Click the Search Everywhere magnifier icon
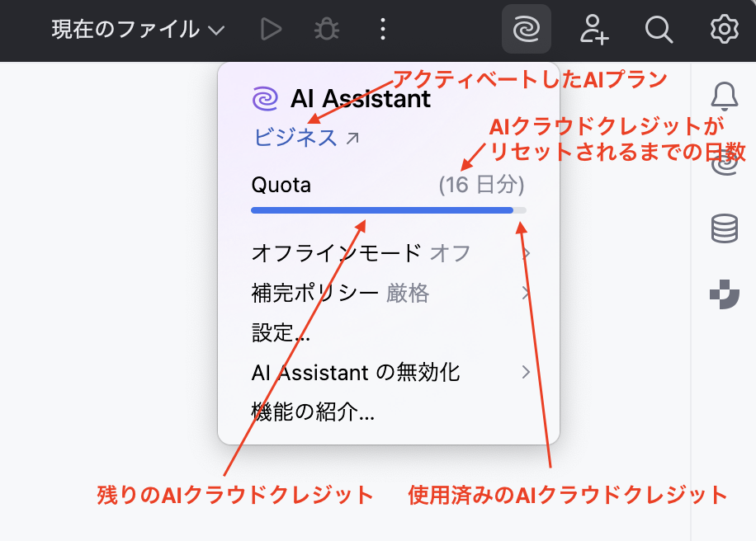 point(659,30)
